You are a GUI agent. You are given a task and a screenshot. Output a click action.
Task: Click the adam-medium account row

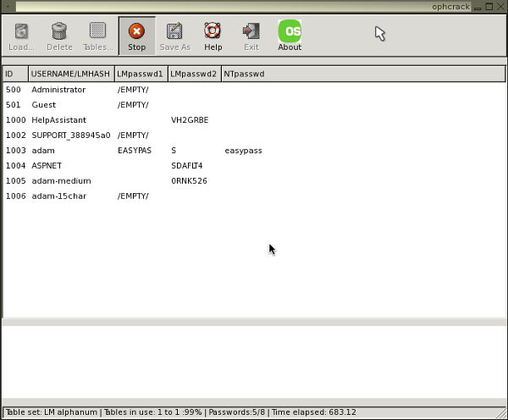(61, 181)
